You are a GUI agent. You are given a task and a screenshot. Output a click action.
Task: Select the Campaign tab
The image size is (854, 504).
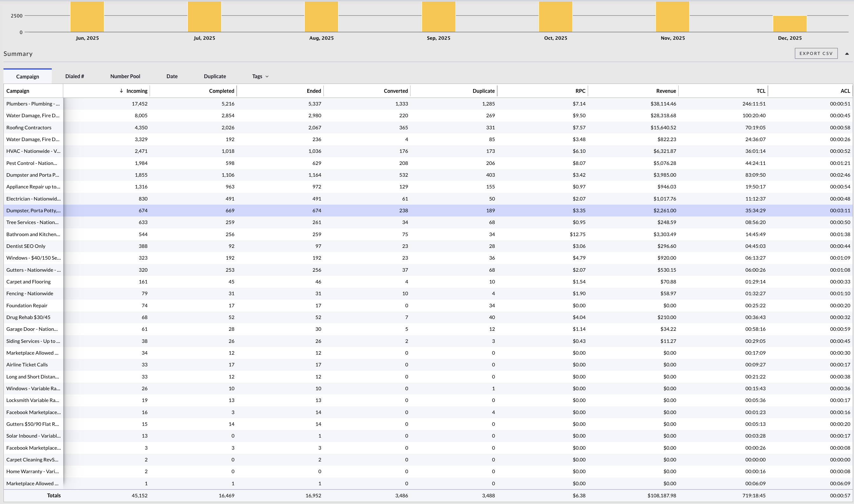28,77
